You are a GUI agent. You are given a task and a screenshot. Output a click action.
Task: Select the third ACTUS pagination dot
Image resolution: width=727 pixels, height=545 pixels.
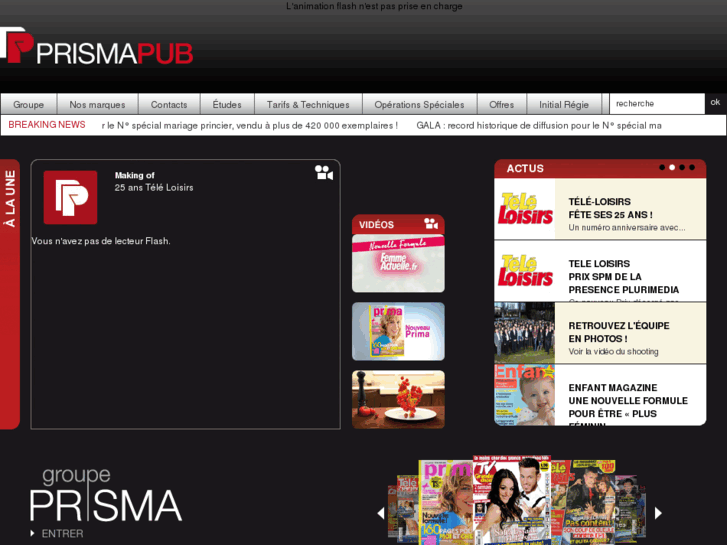682,167
